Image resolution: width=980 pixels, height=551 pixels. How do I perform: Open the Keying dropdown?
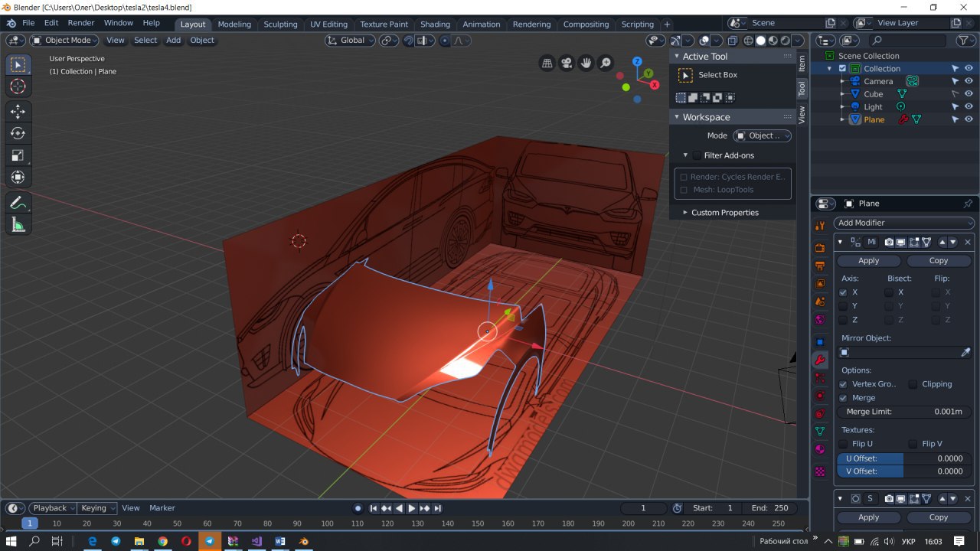pos(97,508)
